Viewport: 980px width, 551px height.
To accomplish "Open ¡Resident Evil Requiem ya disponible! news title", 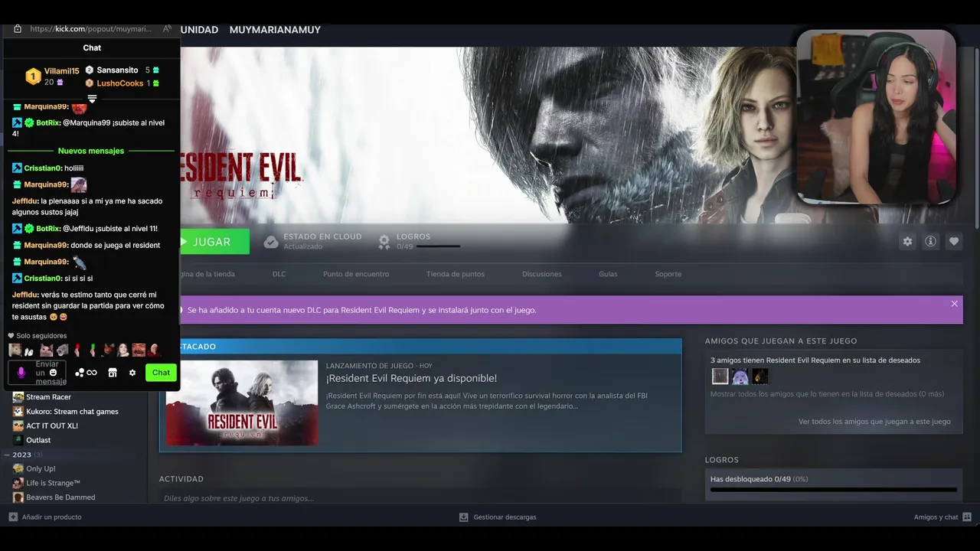I will 411,378.
